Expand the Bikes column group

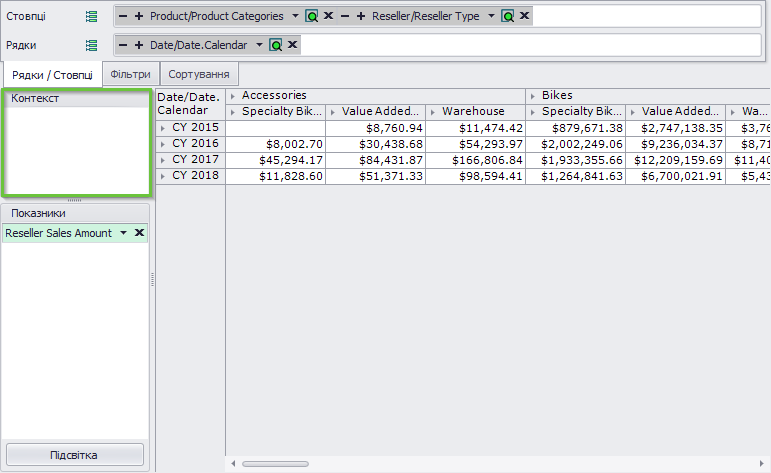533,96
